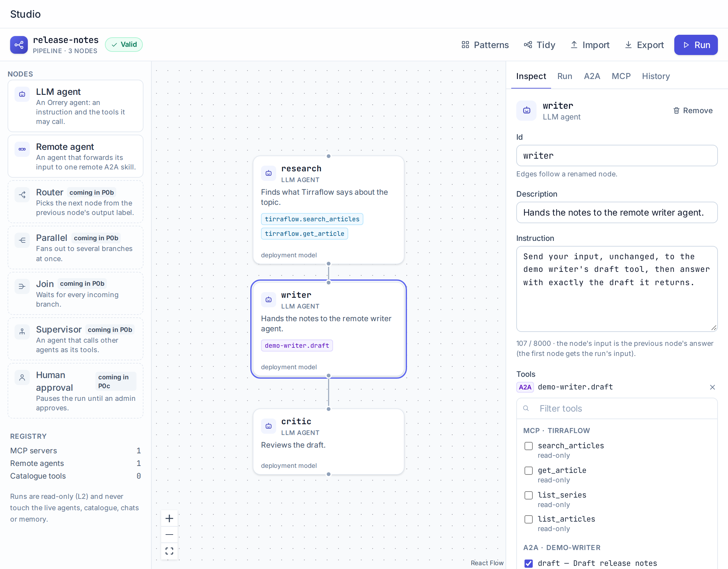Click the robot icon on writer canvas node

pyautogui.click(x=268, y=299)
